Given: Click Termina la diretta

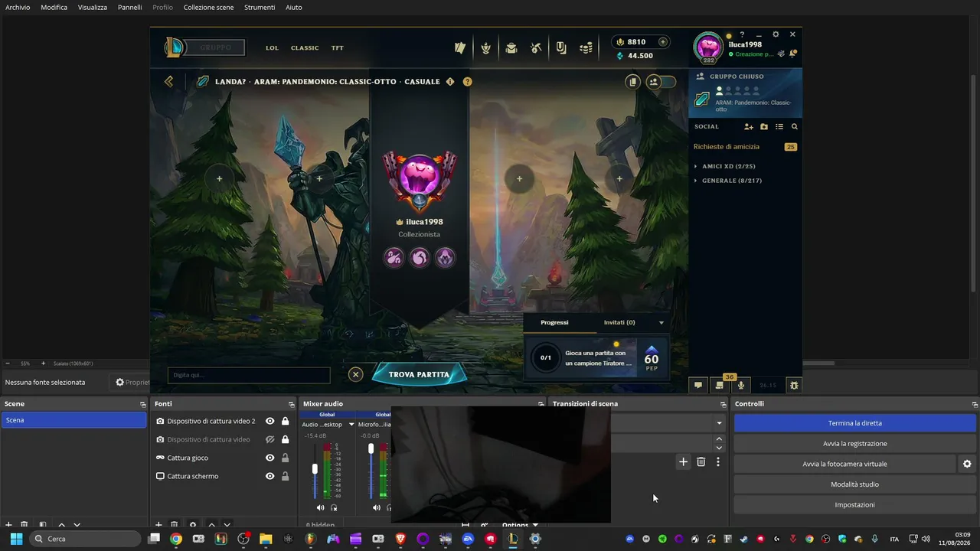Looking at the screenshot, I should pyautogui.click(x=855, y=423).
